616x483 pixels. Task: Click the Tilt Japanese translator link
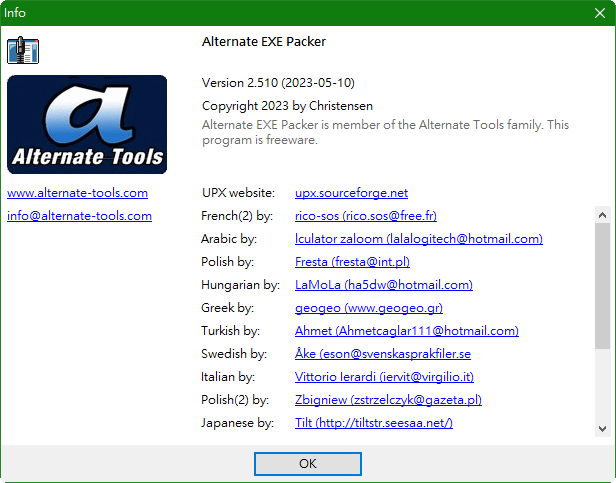coord(374,422)
